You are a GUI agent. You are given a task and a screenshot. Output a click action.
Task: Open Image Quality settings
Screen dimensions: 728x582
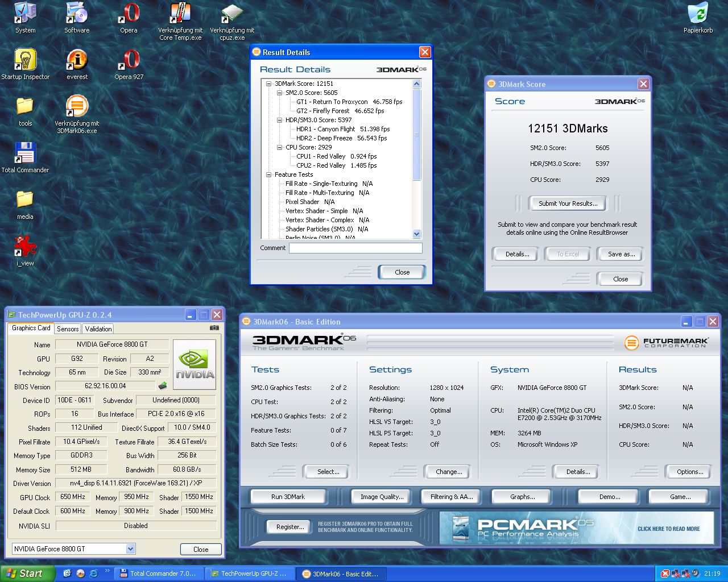pos(382,497)
